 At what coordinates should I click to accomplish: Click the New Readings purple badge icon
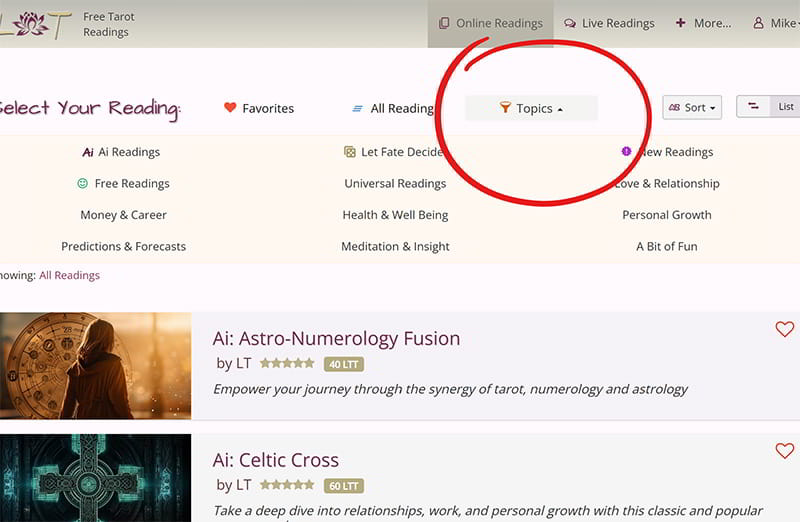coord(626,152)
